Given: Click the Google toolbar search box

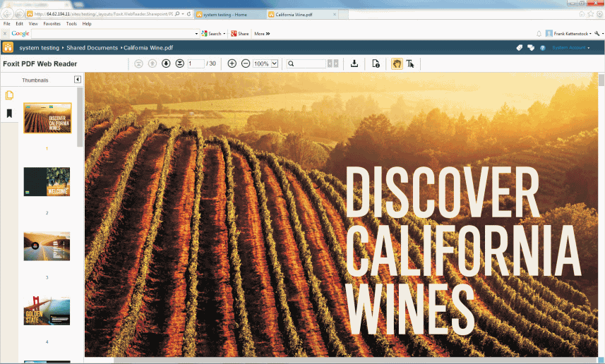Looking at the screenshot, I should coord(113,34).
